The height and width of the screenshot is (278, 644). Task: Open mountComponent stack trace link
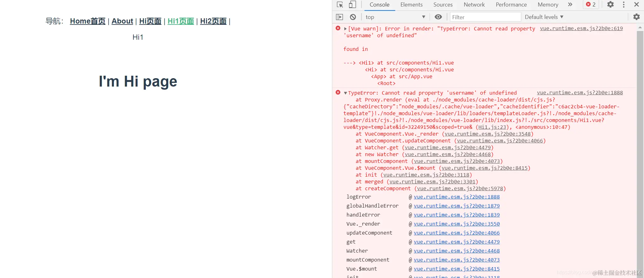pyautogui.click(x=457, y=161)
